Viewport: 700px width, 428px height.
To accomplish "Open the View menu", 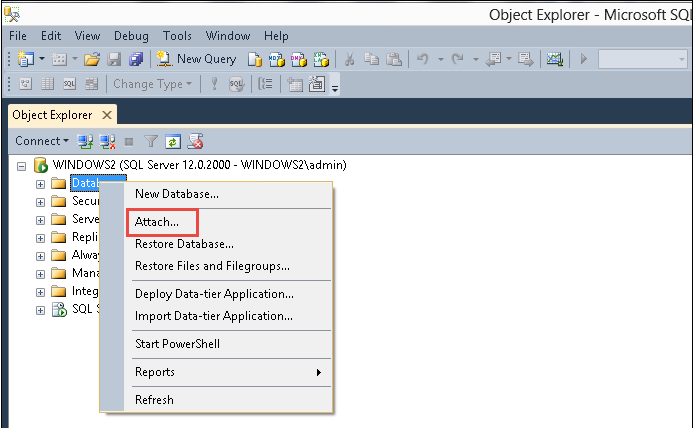I will [x=87, y=36].
